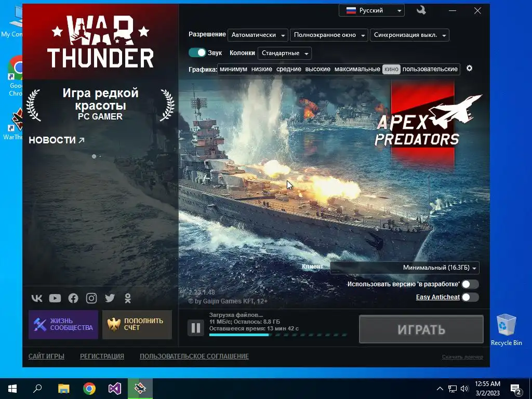
Task: Open the Минимальный (16.3ГБ) client dropdown
Action: click(405, 268)
